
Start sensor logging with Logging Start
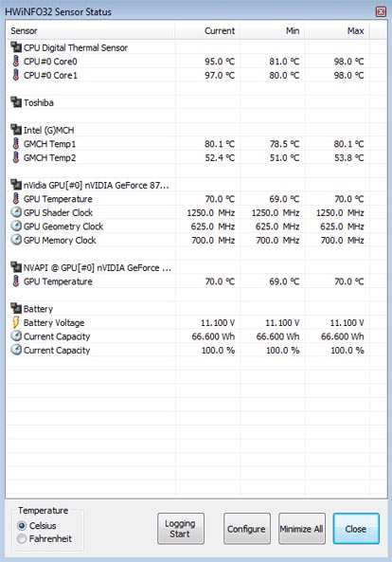[x=181, y=529]
